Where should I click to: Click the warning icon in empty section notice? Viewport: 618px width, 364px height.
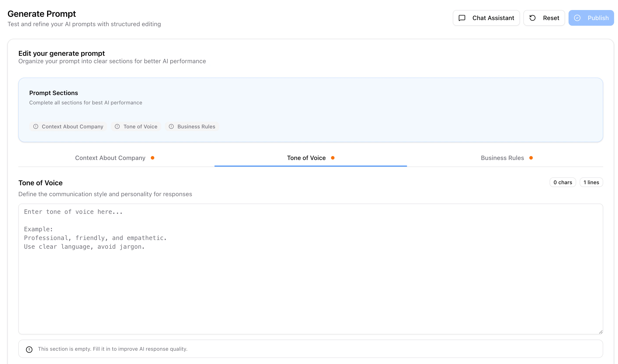(x=29, y=349)
